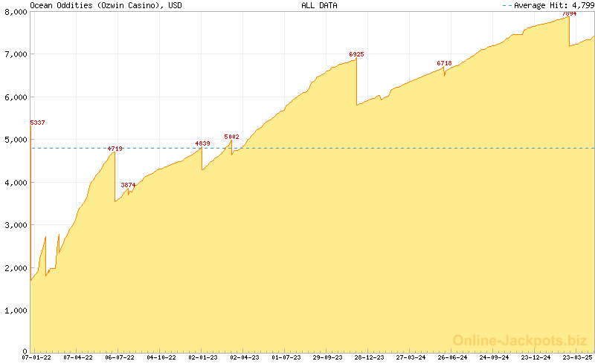Viewport: 595px width, 364px height.
Task: Select the 6718 hit marker label
Action: (444, 63)
